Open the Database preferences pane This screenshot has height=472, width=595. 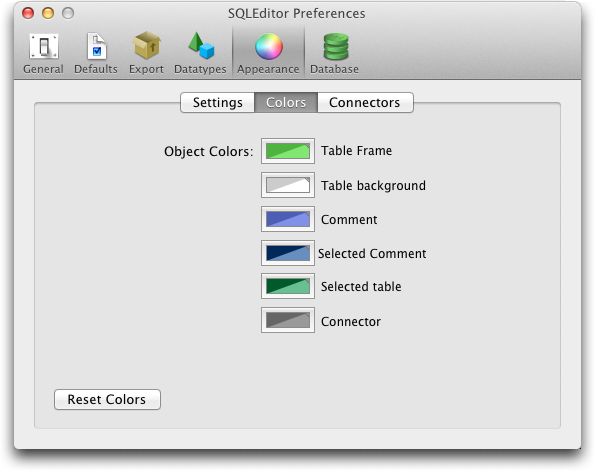pyautogui.click(x=334, y=53)
